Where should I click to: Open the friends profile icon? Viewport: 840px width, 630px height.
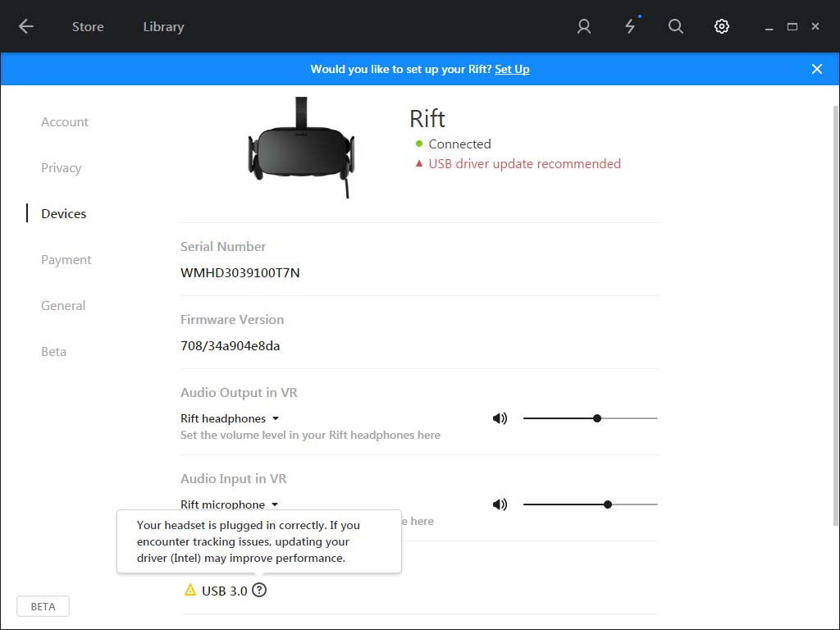(584, 26)
